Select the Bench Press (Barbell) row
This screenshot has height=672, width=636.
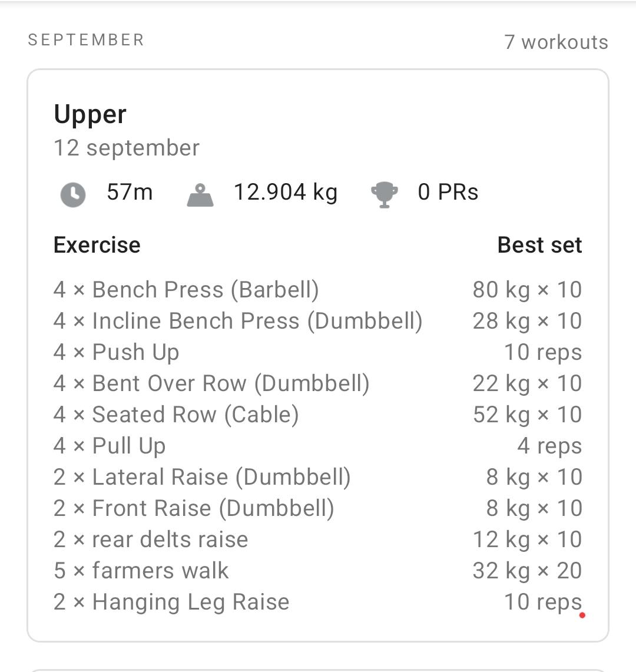[186, 290]
